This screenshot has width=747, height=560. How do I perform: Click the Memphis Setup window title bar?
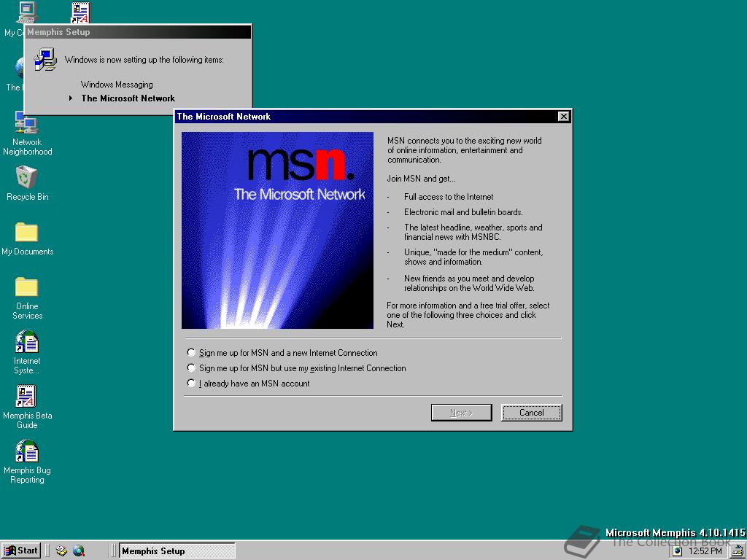138,32
